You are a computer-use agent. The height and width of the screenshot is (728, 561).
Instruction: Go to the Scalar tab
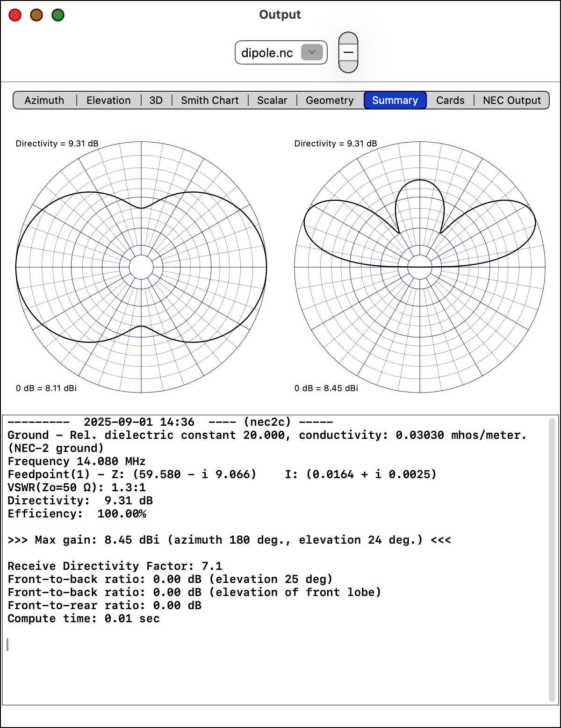[272, 100]
